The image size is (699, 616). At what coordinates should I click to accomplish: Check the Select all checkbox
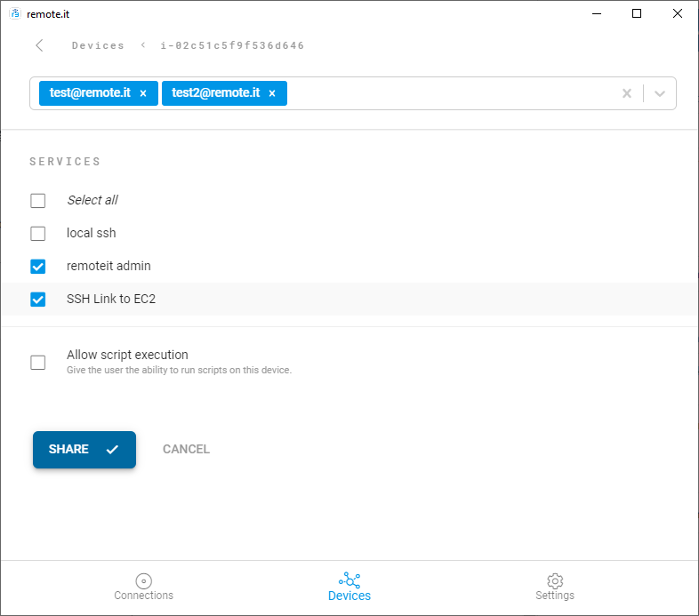click(38, 201)
